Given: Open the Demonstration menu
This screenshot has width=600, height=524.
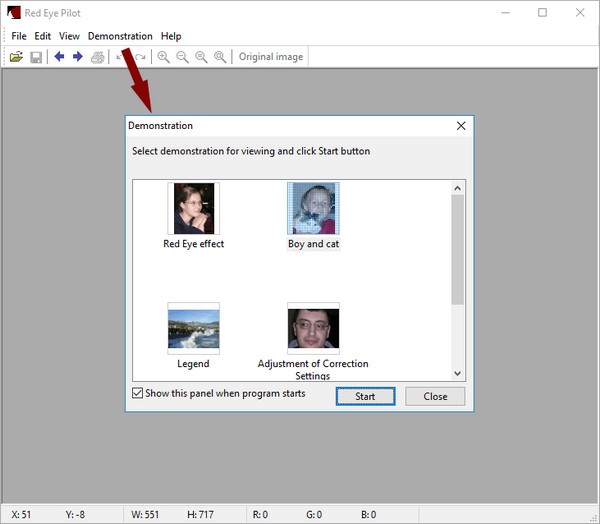Looking at the screenshot, I should coord(120,36).
